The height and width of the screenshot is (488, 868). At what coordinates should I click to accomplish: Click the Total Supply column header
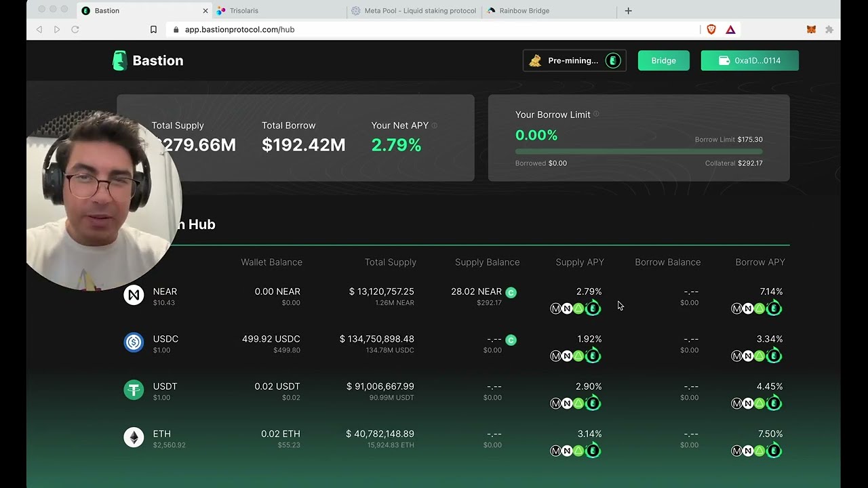click(390, 262)
